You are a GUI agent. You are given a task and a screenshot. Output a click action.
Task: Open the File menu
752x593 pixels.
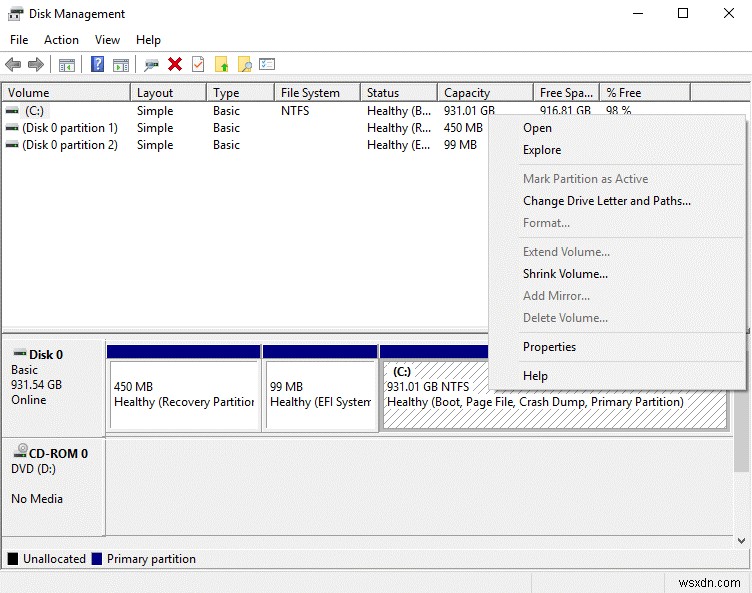[19, 40]
